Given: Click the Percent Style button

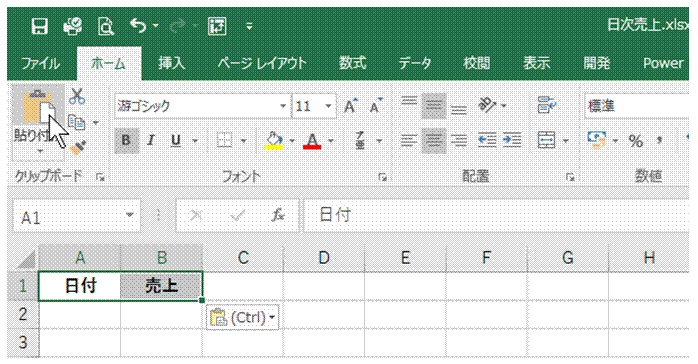Looking at the screenshot, I should click(636, 141).
